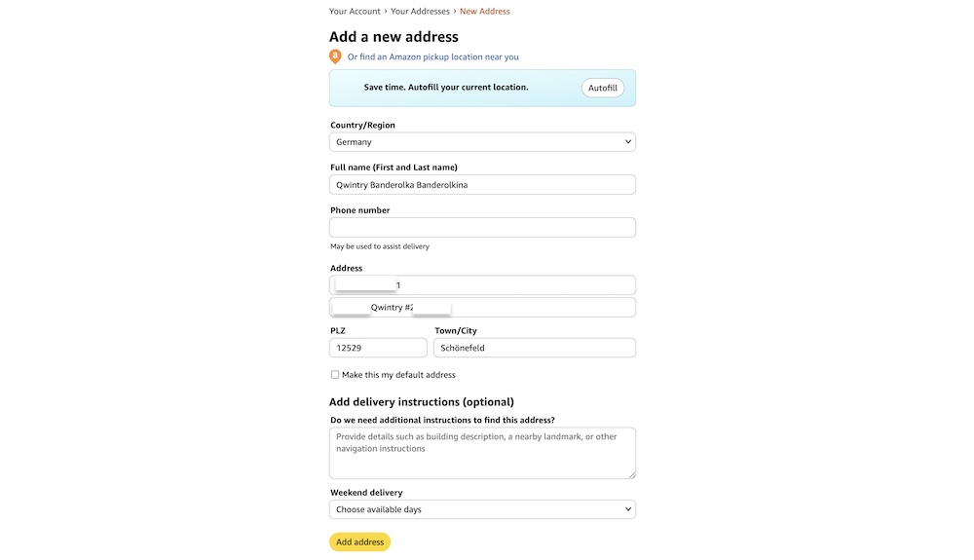This screenshot has width=974, height=560.
Task: Click the New Address breadcrumb
Action: 484,12
